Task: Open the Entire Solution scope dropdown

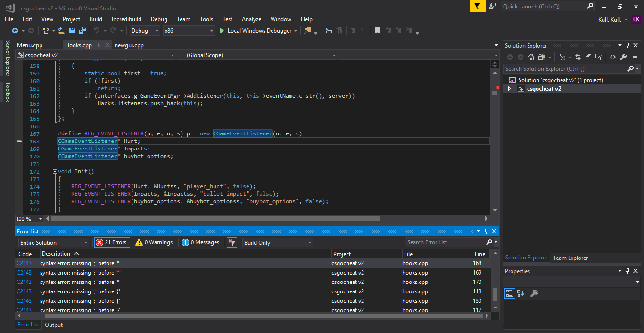Action: point(54,242)
